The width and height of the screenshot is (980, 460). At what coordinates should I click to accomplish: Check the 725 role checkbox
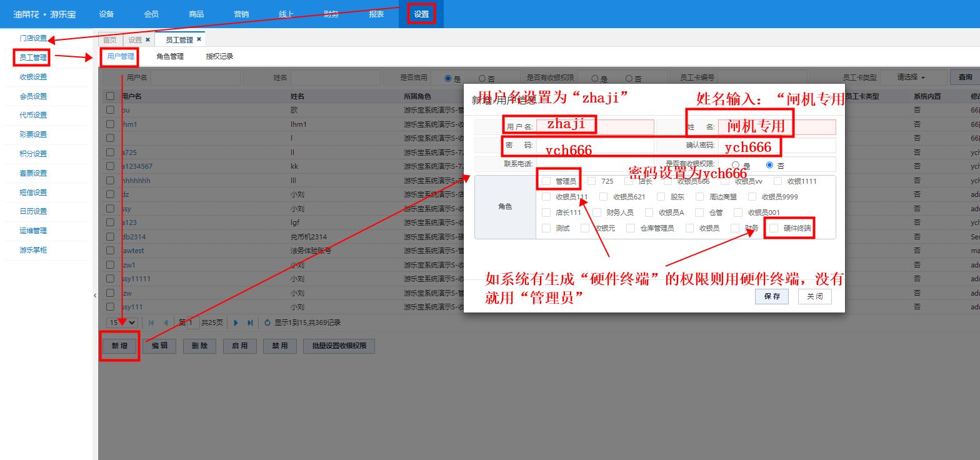click(592, 181)
